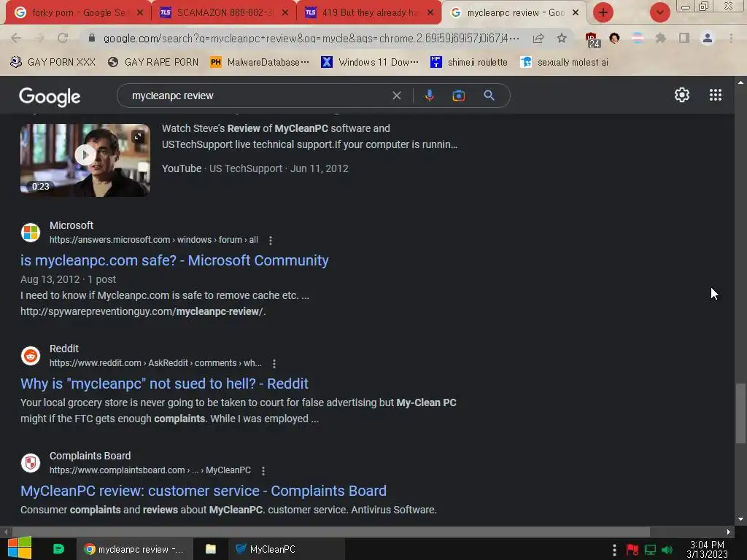Click the Google logo

50,97
